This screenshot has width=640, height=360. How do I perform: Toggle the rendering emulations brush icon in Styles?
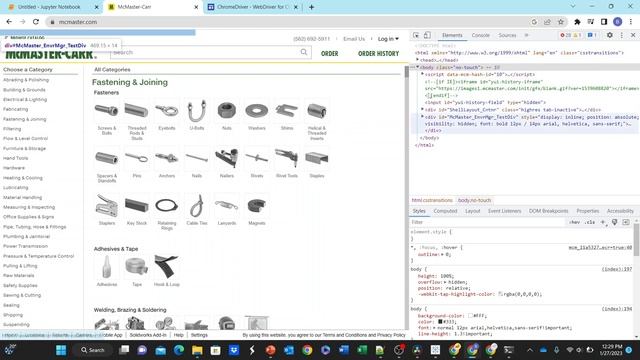click(614, 222)
